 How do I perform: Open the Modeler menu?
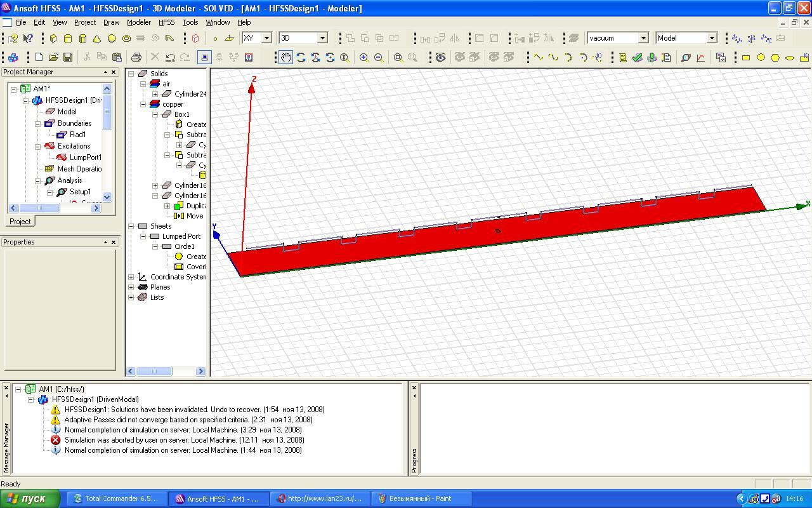(139, 22)
